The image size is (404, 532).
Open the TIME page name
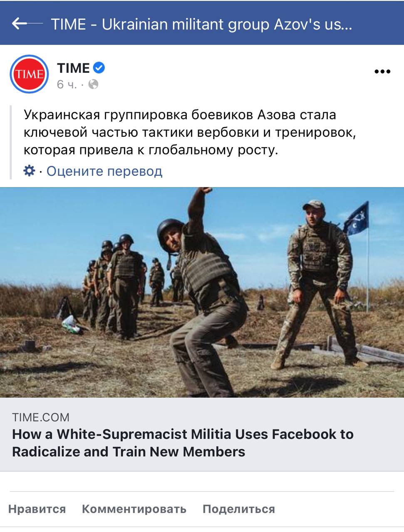pos(74,68)
